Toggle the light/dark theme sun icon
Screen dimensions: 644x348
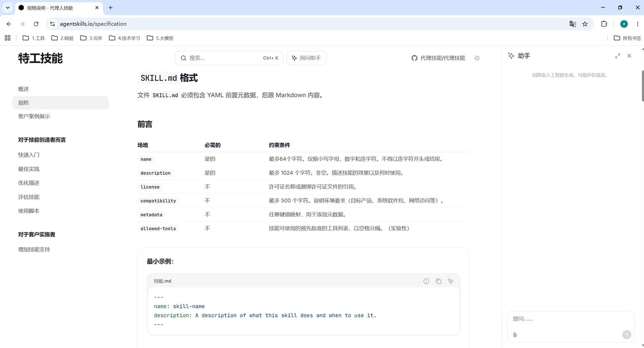[x=477, y=58]
